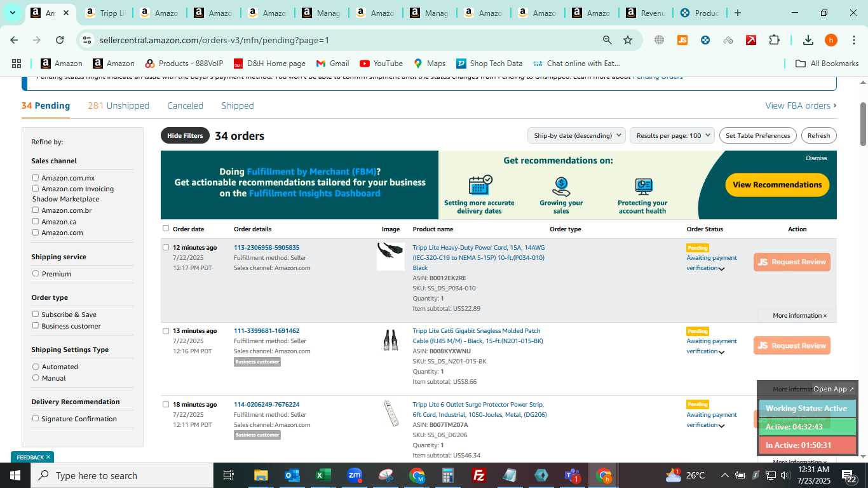This screenshot has height=488, width=868.
Task: Open Chrome downloads icon
Action: [x=808, y=40]
